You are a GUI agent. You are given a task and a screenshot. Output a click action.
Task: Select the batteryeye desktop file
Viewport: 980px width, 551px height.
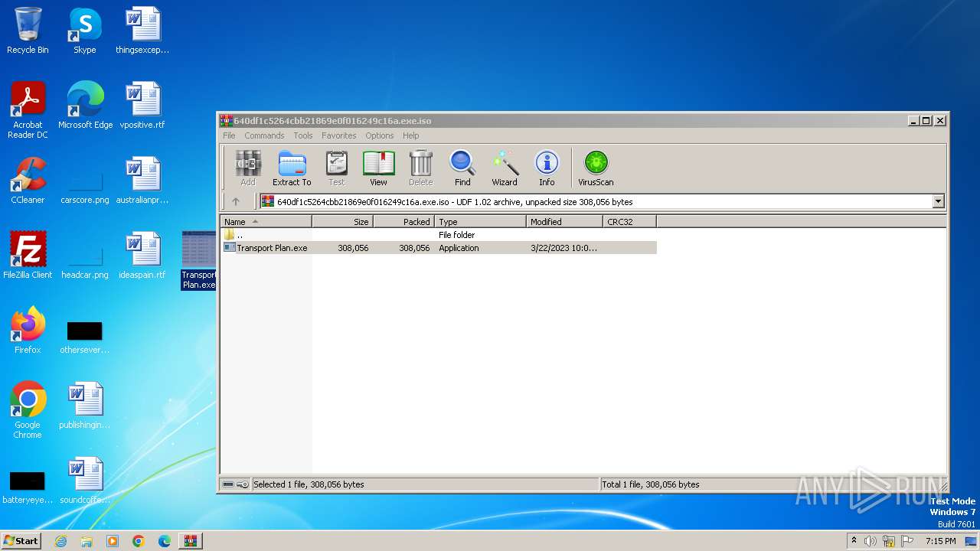point(28,487)
